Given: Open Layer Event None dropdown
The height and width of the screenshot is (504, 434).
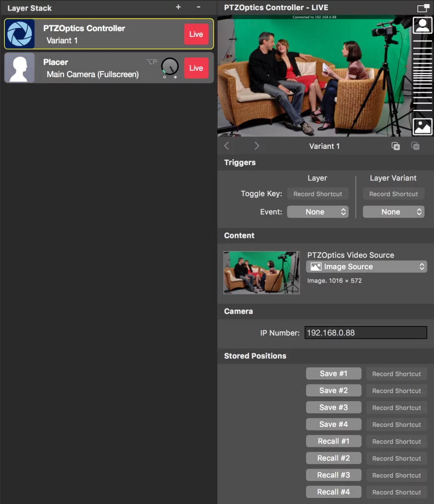Looking at the screenshot, I should point(318,212).
